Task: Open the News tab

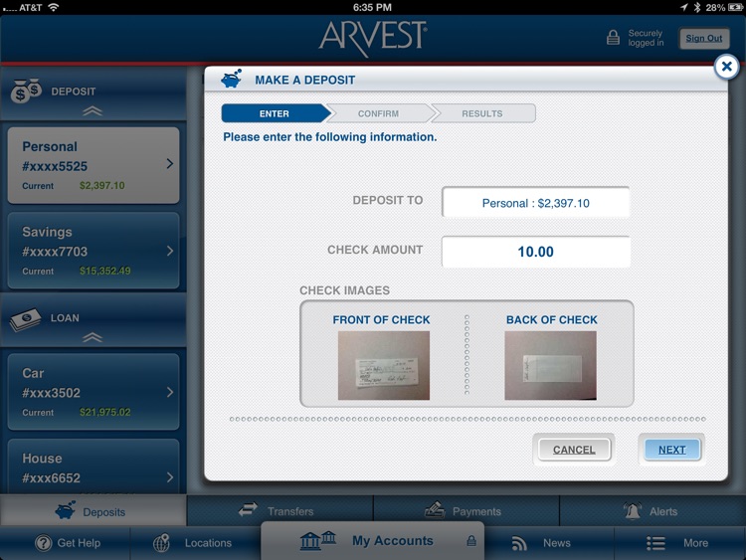Action: [x=547, y=543]
